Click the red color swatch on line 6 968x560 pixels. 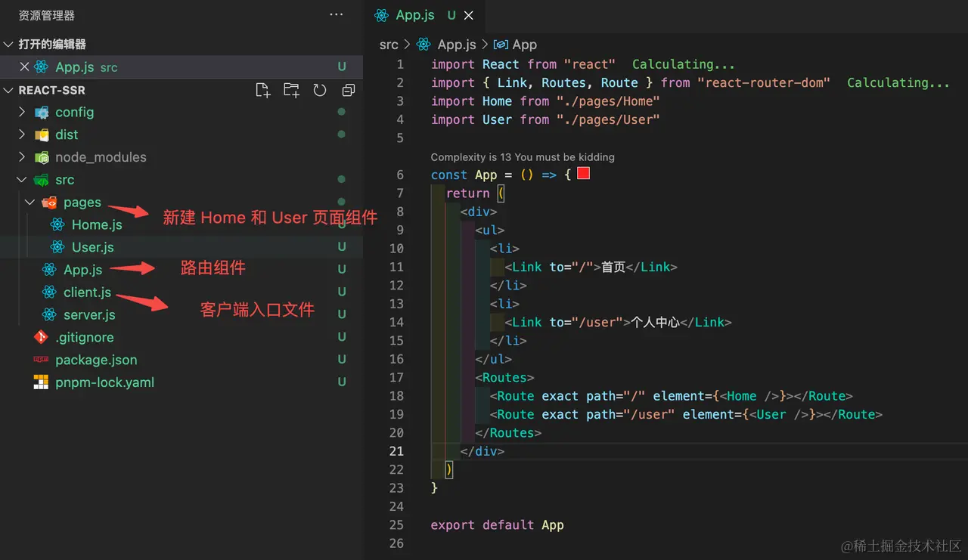point(583,174)
